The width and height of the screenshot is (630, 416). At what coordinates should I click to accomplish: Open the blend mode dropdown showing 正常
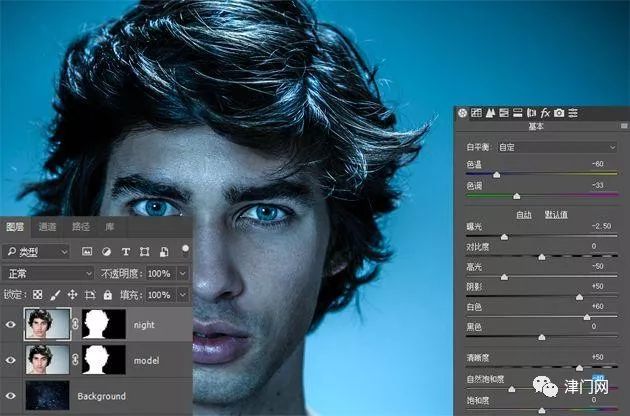48,273
